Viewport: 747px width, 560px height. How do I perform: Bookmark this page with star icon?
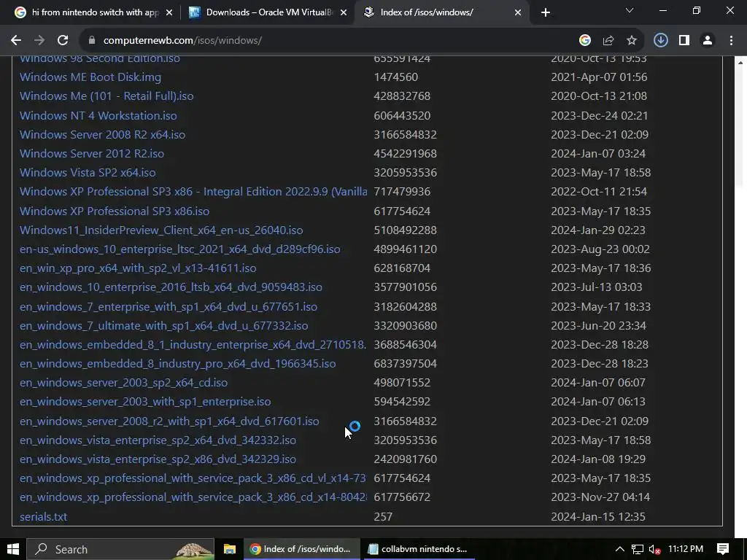(x=631, y=41)
